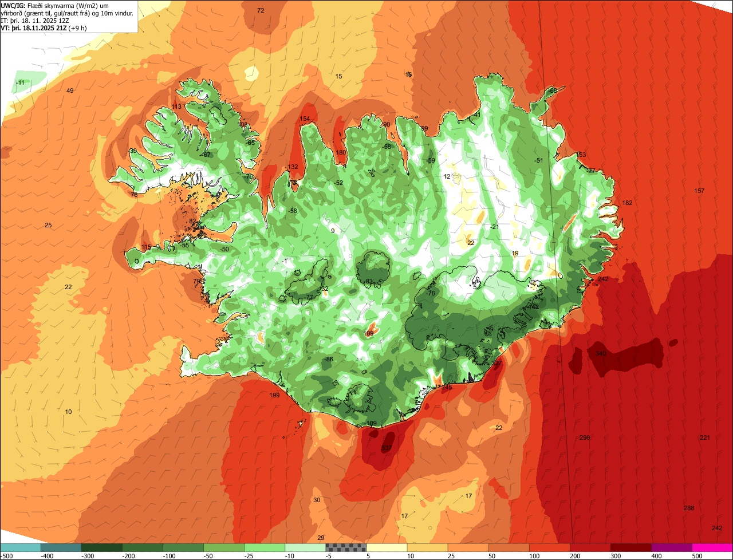Click the 76 value on the map

[134, 195]
